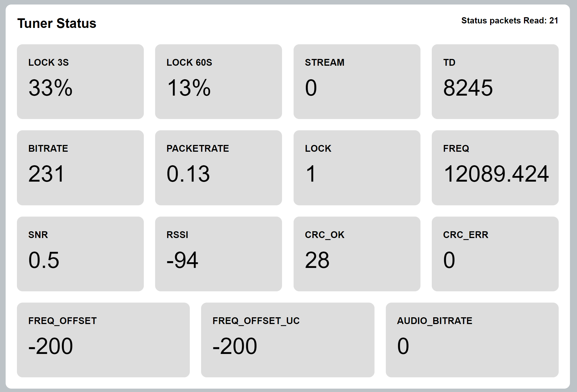Select the SNR 0.5 card
The image size is (577, 392).
[80, 254]
